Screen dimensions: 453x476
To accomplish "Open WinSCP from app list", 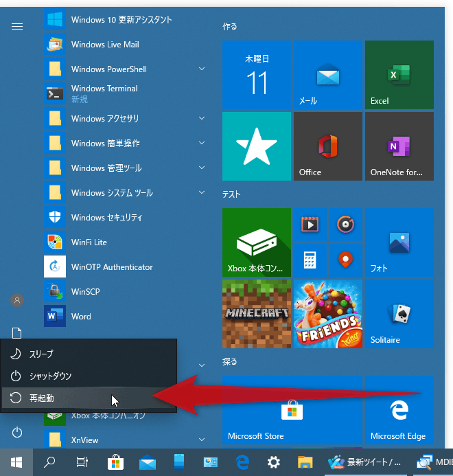I will click(124, 292).
